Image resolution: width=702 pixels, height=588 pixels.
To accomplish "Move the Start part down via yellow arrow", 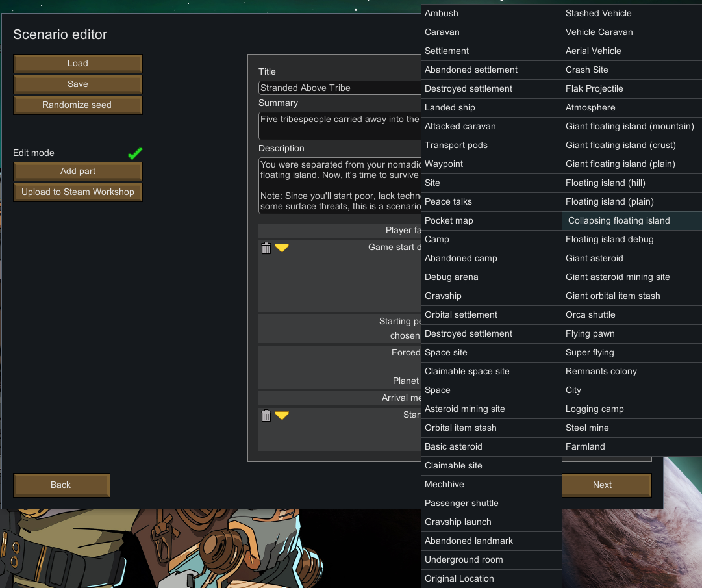I will (282, 416).
